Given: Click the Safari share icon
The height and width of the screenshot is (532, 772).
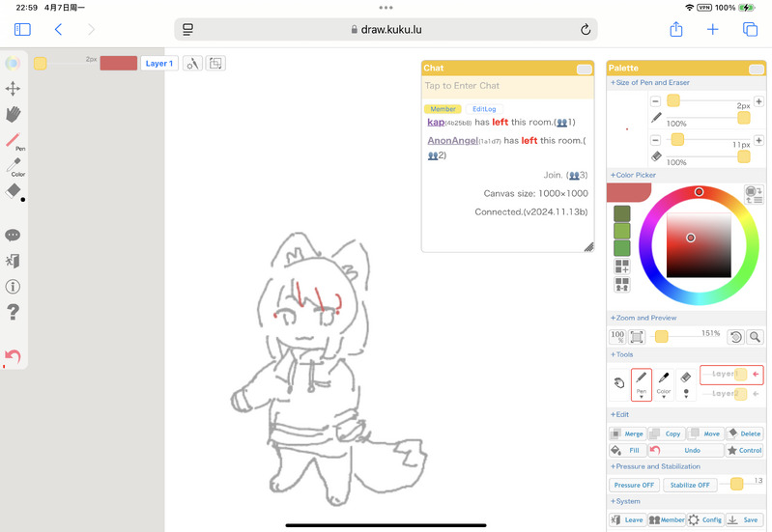Looking at the screenshot, I should pos(676,30).
